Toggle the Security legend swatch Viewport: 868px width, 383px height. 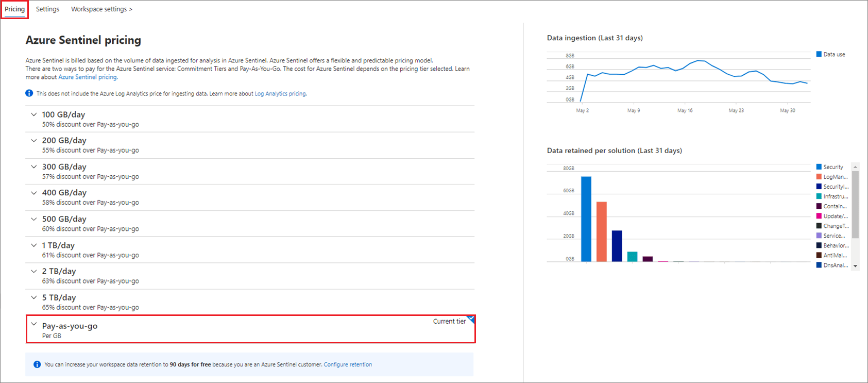pyautogui.click(x=819, y=167)
